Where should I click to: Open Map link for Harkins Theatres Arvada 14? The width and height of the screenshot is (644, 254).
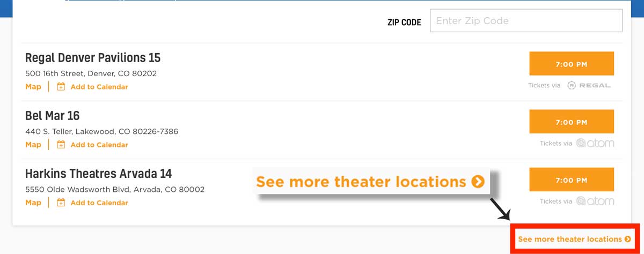[33, 203]
